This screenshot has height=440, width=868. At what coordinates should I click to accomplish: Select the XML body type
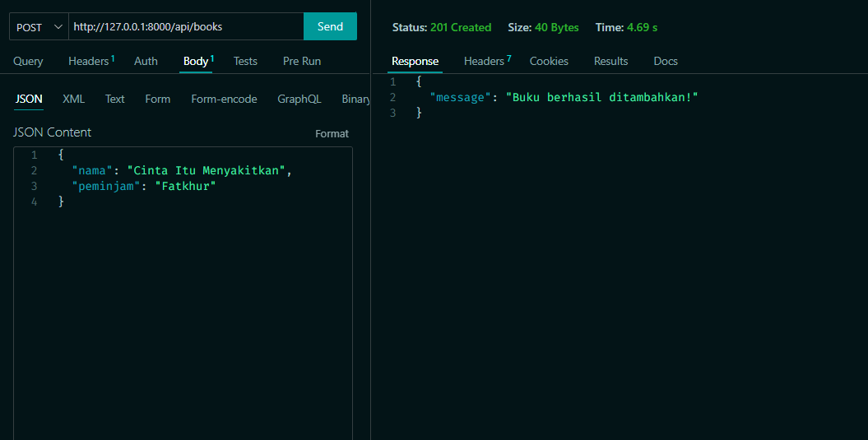pos(73,99)
